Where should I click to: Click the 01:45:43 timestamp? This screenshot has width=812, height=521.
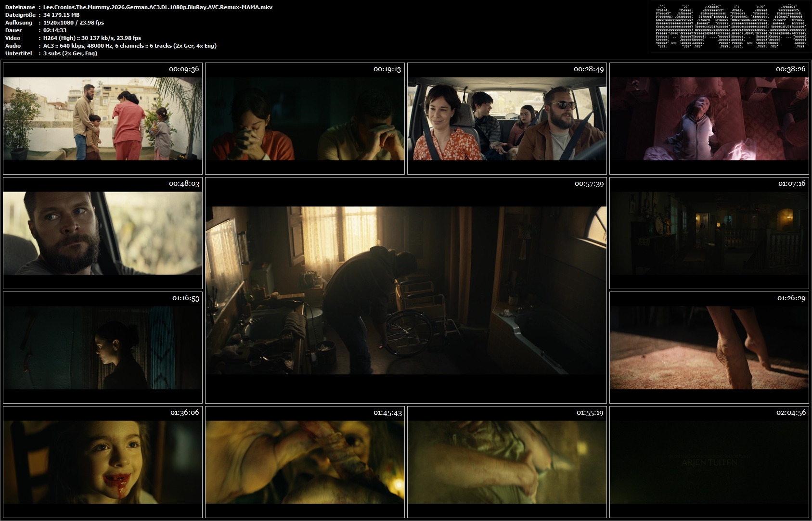click(387, 413)
